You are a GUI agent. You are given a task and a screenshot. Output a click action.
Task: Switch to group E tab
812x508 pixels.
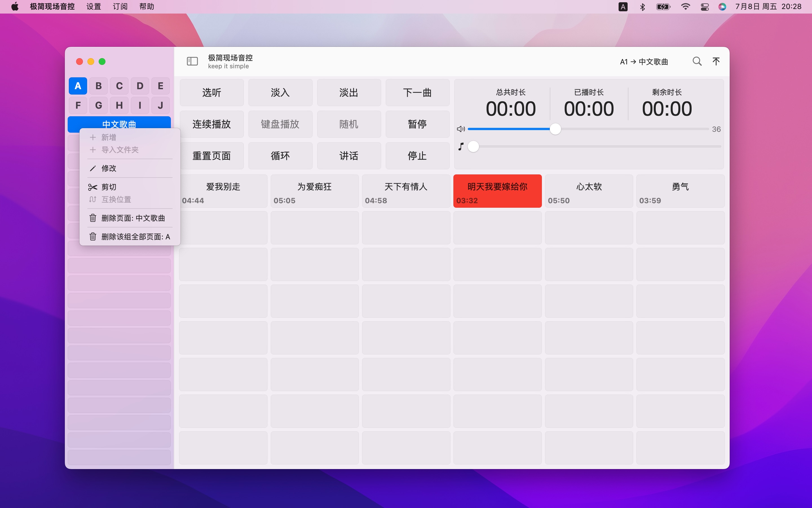tap(160, 86)
